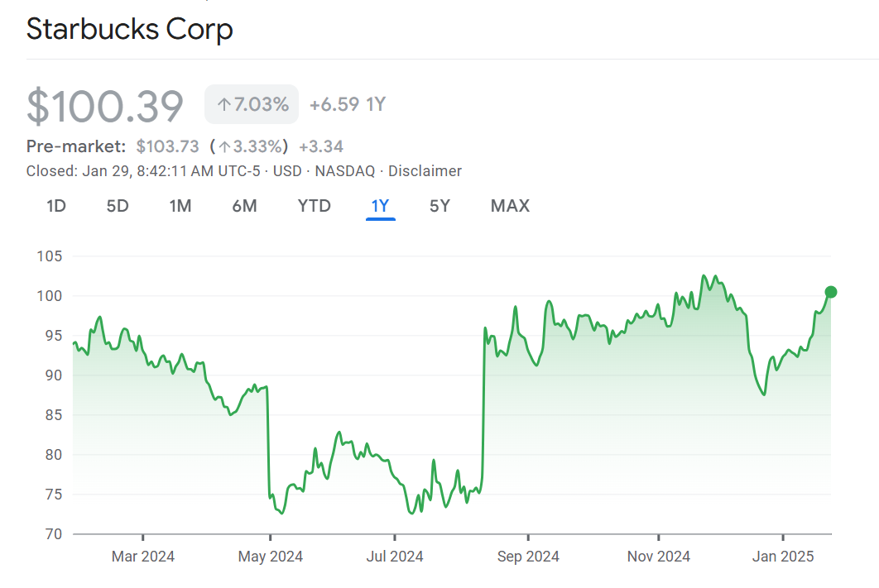The image size is (879, 588).
Task: Click the up arrow in the 7.03% badge
Action: (x=223, y=105)
